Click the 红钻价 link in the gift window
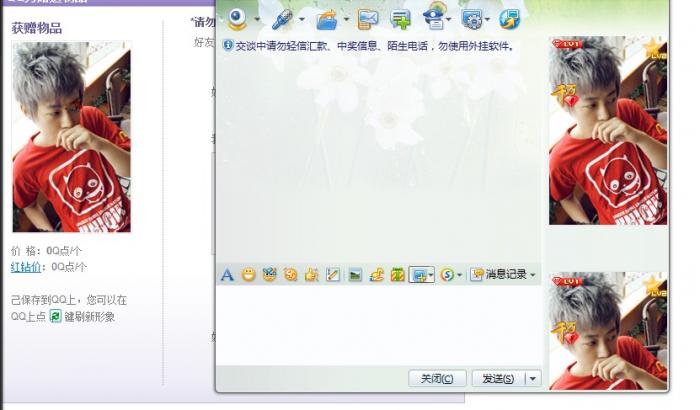 click(26, 267)
